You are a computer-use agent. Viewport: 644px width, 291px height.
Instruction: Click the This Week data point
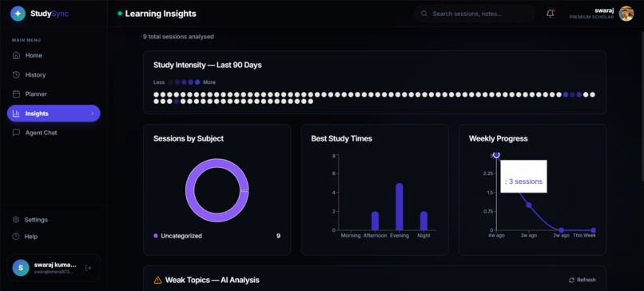coord(593,230)
